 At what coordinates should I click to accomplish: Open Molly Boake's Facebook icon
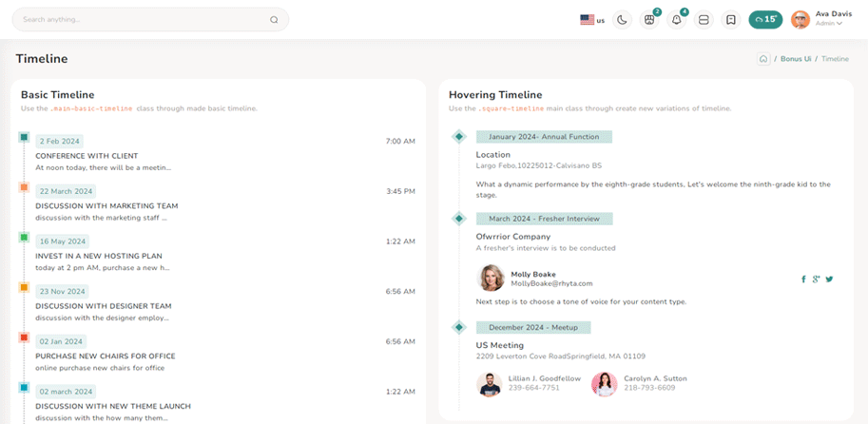tap(803, 279)
